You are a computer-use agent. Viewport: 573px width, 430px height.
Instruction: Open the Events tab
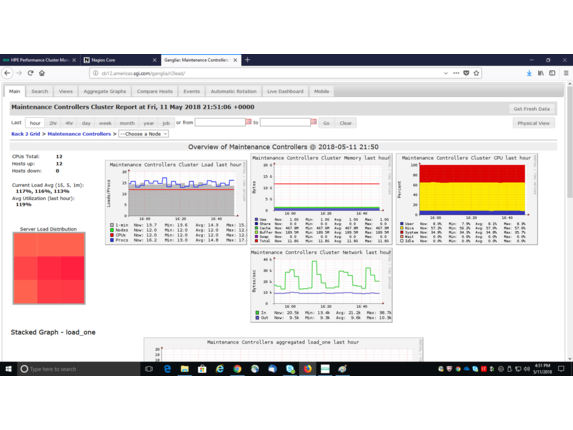click(191, 91)
